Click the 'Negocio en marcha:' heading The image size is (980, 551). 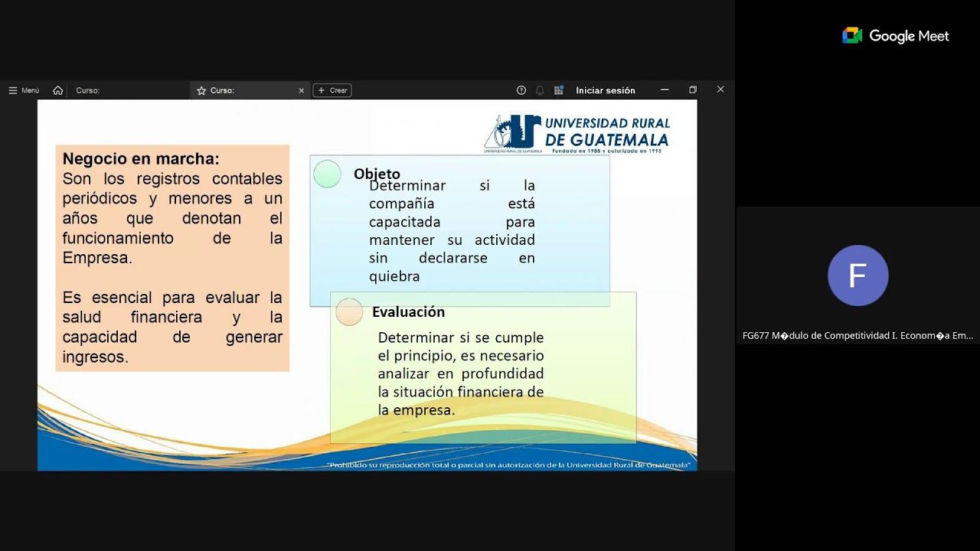pos(141,159)
